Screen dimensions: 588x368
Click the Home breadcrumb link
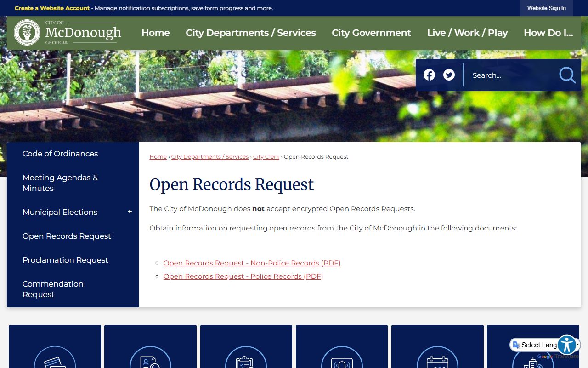pos(158,157)
